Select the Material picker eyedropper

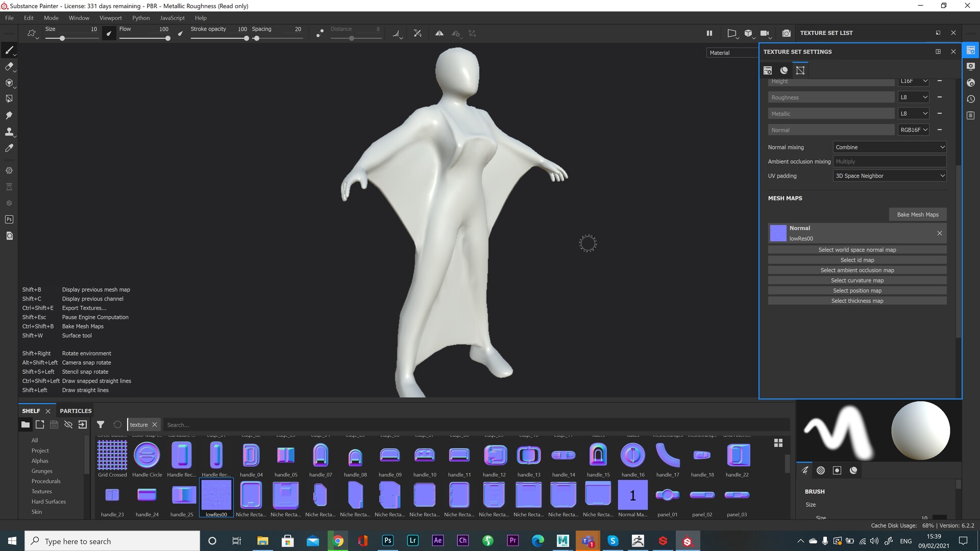[9, 148]
